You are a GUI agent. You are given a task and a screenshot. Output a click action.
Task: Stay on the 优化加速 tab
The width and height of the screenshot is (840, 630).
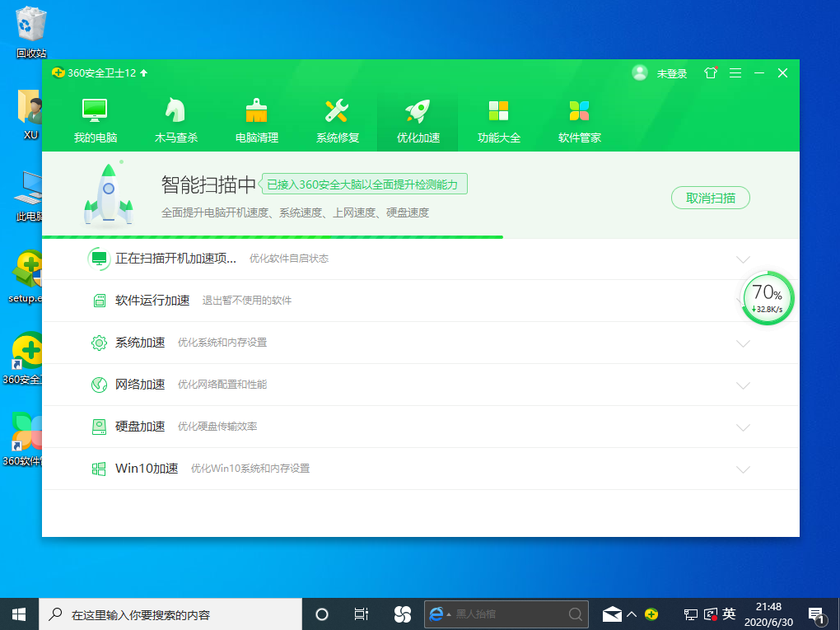point(417,118)
